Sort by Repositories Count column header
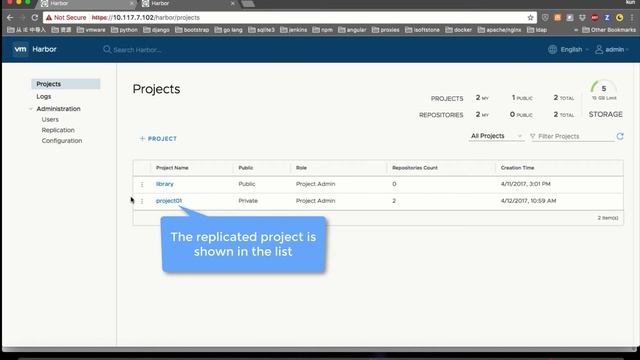Viewport: 640px width, 360px height. [415, 168]
